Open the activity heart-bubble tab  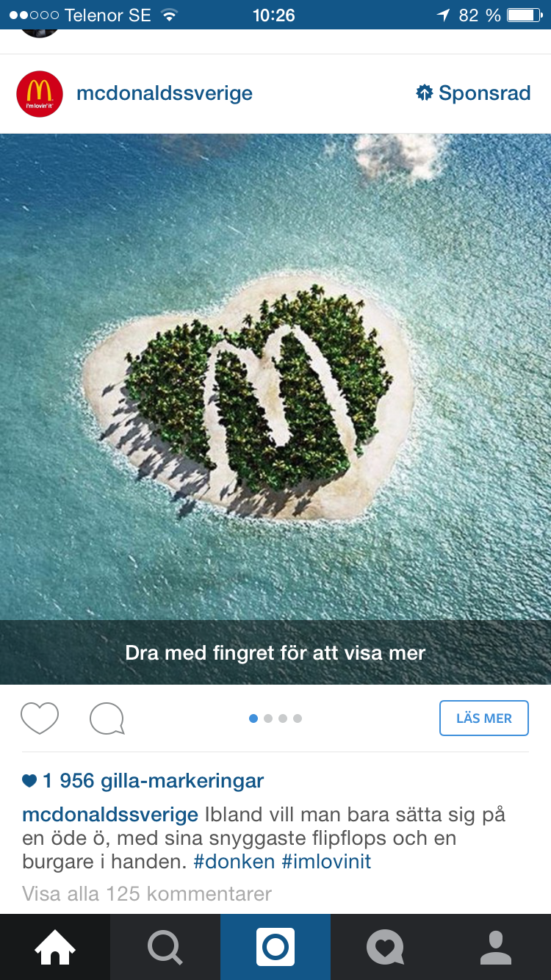tap(386, 947)
